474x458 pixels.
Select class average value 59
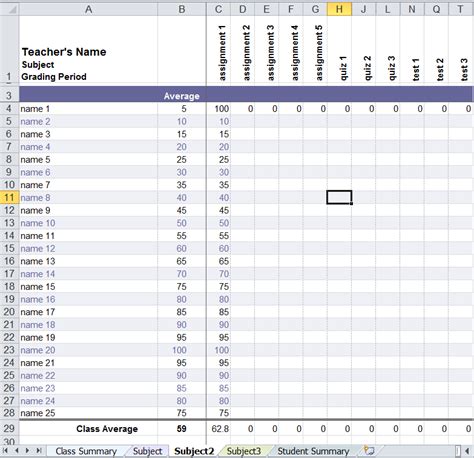point(182,429)
